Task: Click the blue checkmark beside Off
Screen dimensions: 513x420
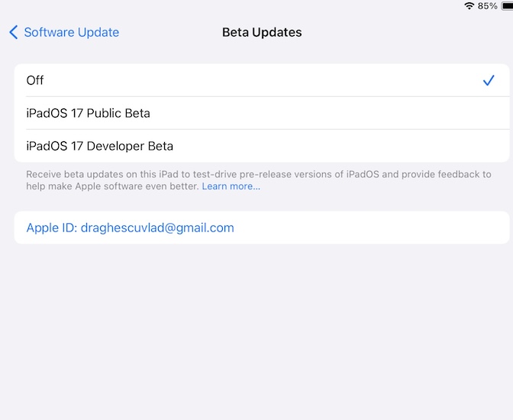Action: point(489,80)
